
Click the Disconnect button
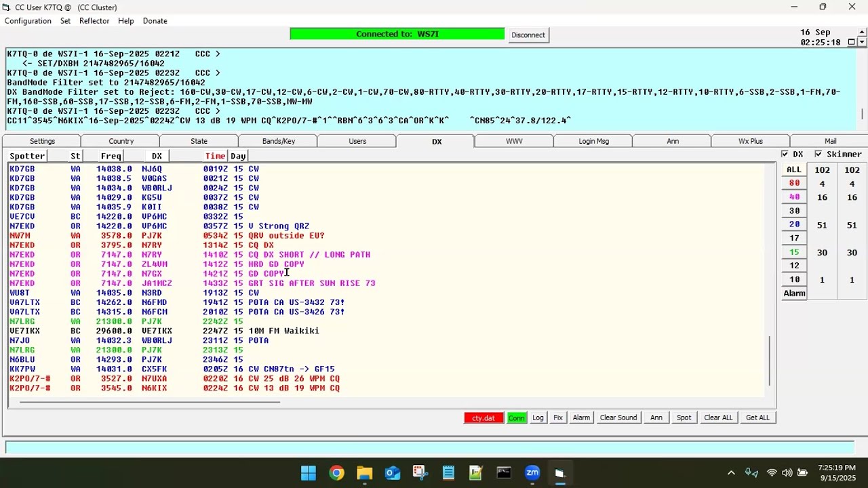pyautogui.click(x=528, y=35)
